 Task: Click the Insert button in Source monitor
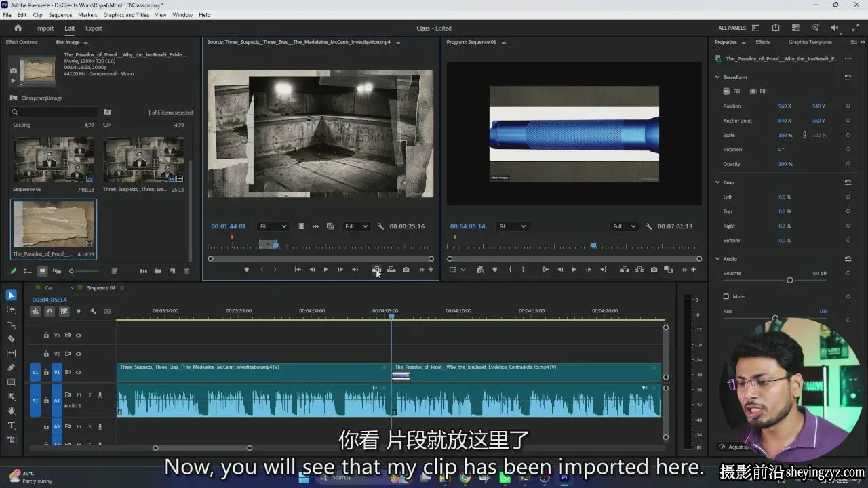pos(376,270)
